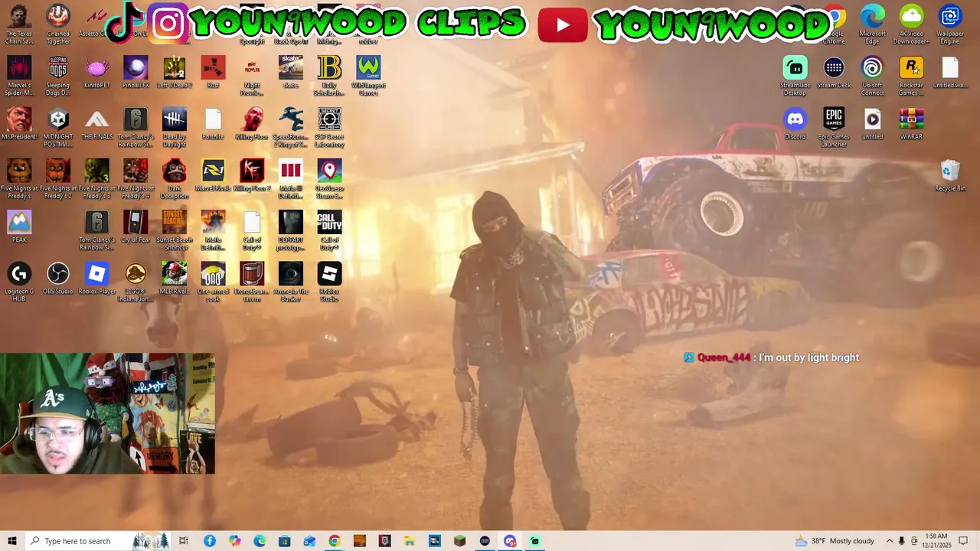The image size is (980, 551).
Task: Open the Night Prowler shortcut
Action: tap(252, 76)
